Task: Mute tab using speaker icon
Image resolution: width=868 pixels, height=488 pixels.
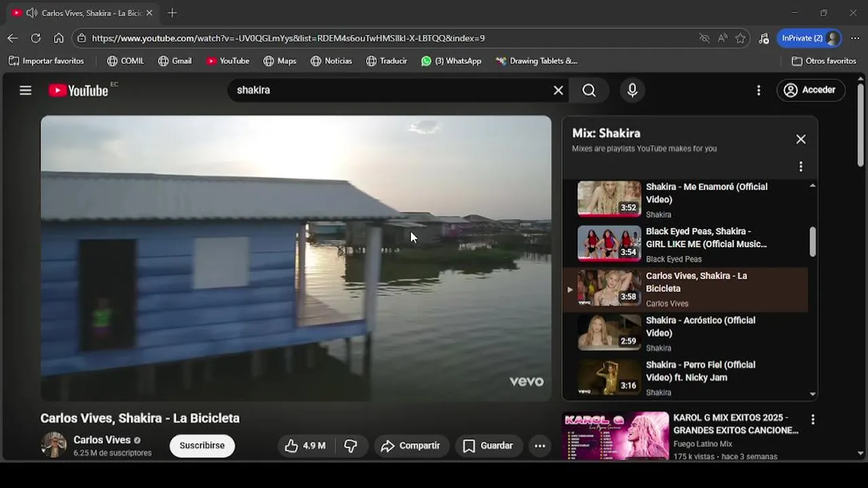Action: pos(31,13)
